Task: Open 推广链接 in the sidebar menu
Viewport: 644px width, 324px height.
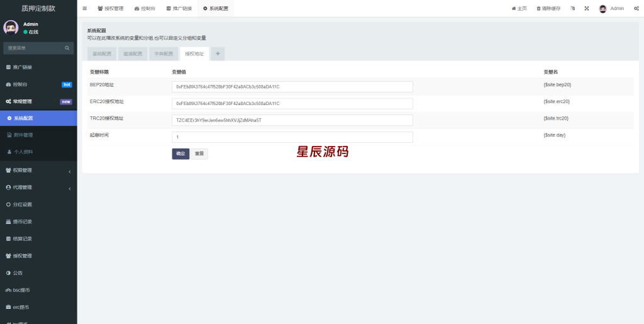Action: click(x=38, y=67)
